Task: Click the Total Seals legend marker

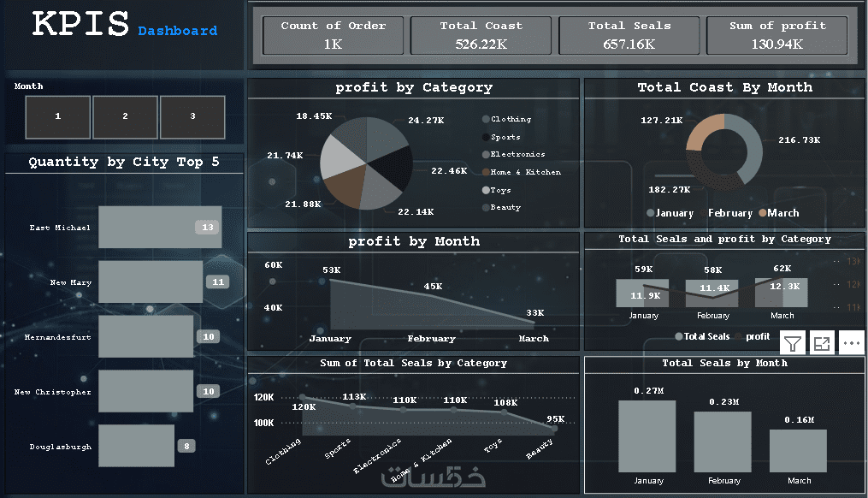Action: pos(679,336)
